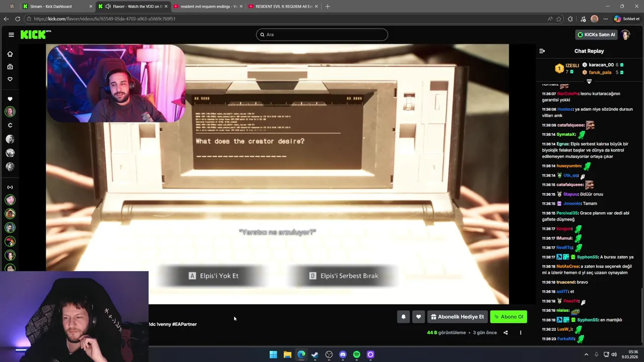644x362 pixels.
Task: Open Following outline heart icon in sidebar
Action: pyautogui.click(x=10, y=79)
